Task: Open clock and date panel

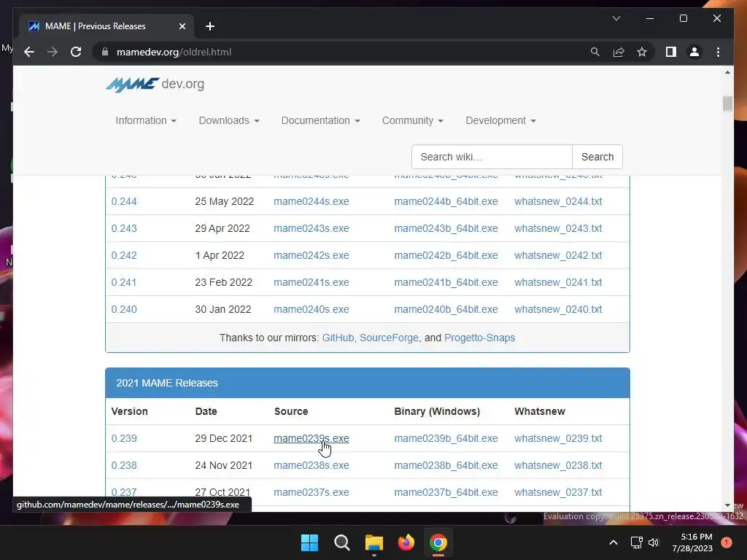Action: (x=692, y=542)
